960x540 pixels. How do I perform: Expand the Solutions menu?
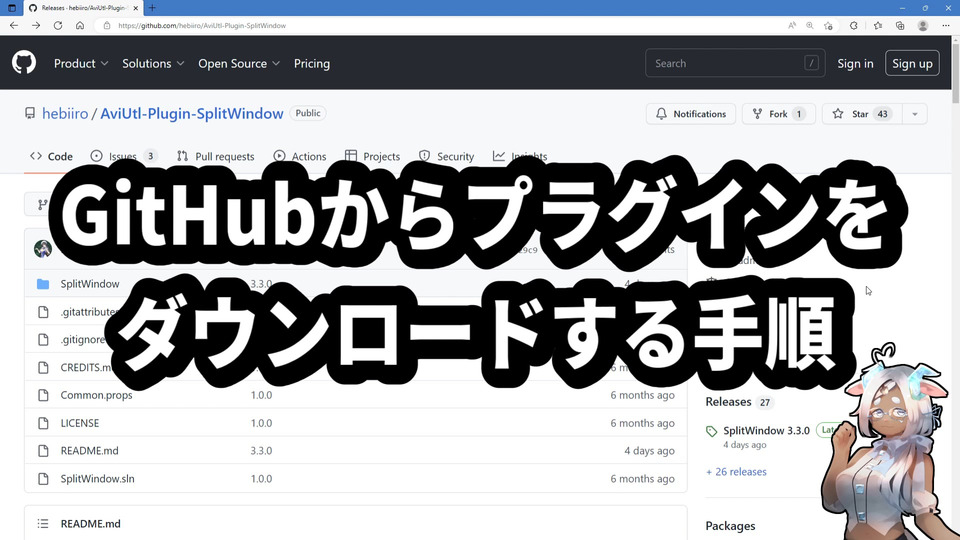coord(153,64)
